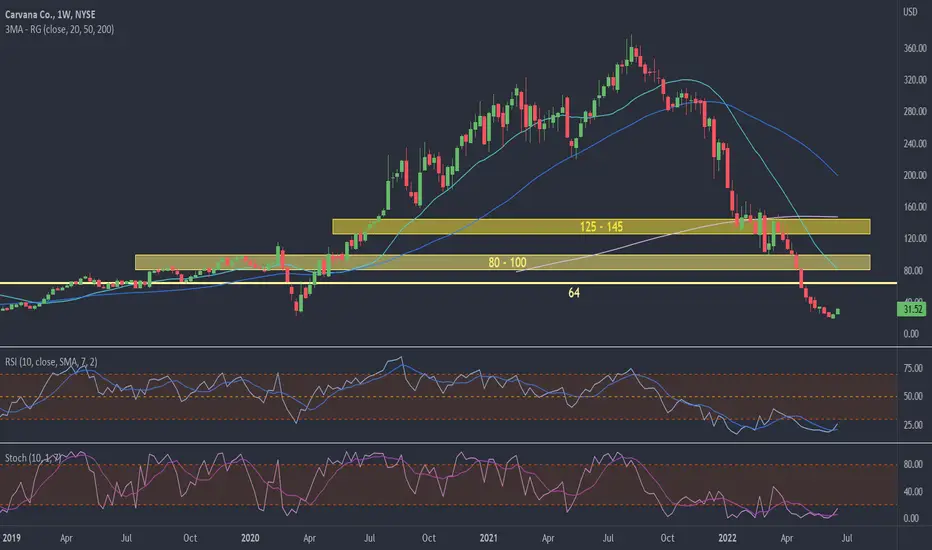Click the 0.00 price axis value

tap(911, 334)
